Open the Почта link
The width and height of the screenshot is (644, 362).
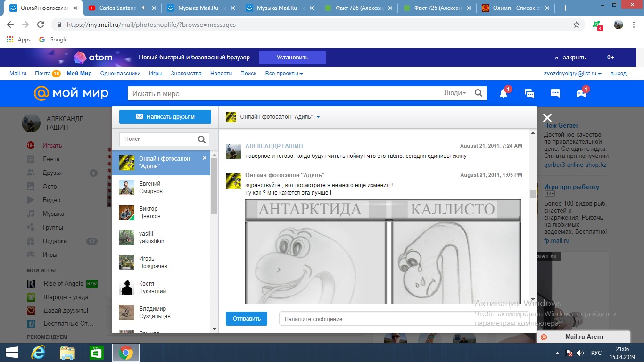pos(43,74)
